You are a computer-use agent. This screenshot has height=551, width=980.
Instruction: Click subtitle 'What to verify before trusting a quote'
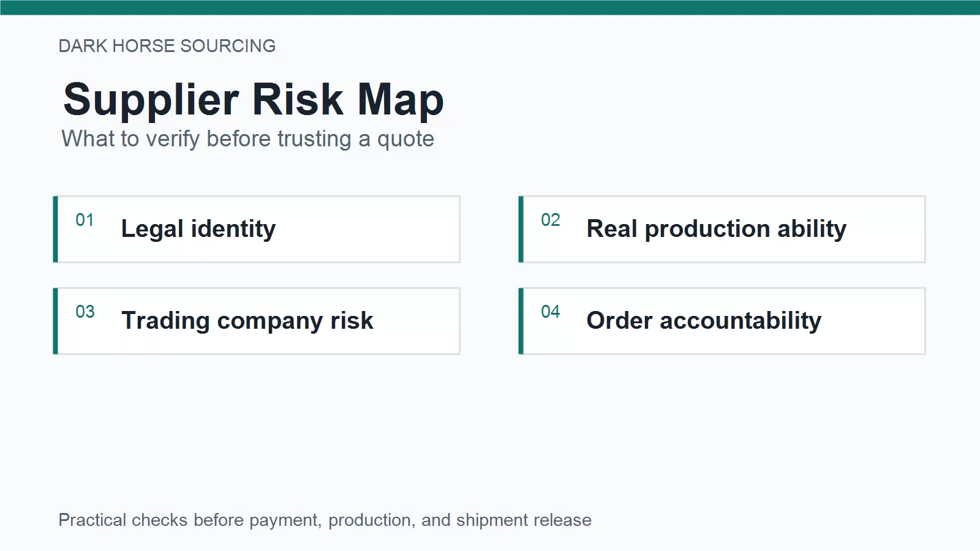point(247,139)
